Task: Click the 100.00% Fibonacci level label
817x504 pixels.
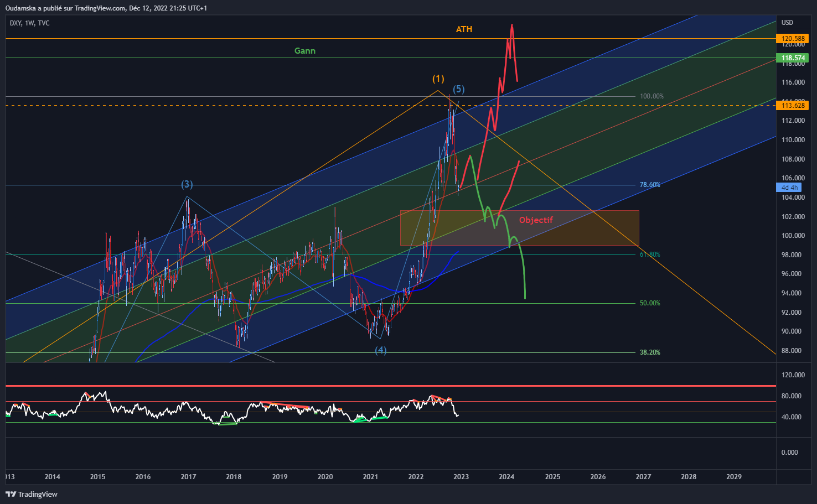Action: [x=651, y=96]
